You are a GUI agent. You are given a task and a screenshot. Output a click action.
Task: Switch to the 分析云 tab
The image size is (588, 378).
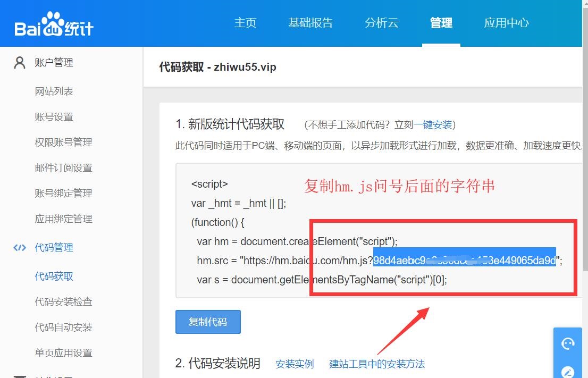tap(381, 23)
